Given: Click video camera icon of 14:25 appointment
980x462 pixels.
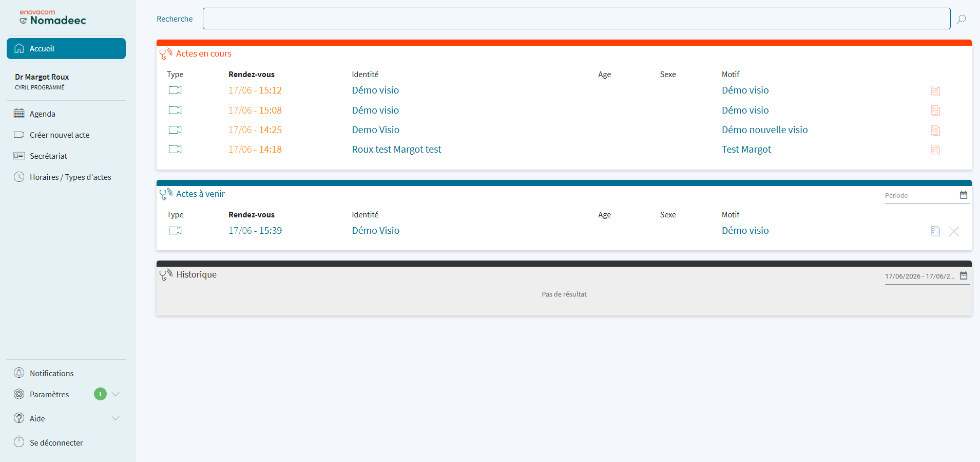Looking at the screenshot, I should coord(175,130).
